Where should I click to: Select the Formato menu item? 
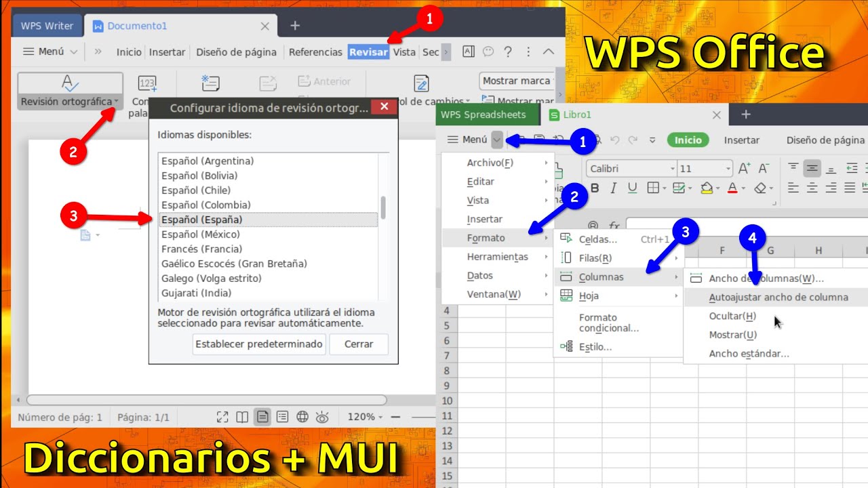[x=497, y=238]
